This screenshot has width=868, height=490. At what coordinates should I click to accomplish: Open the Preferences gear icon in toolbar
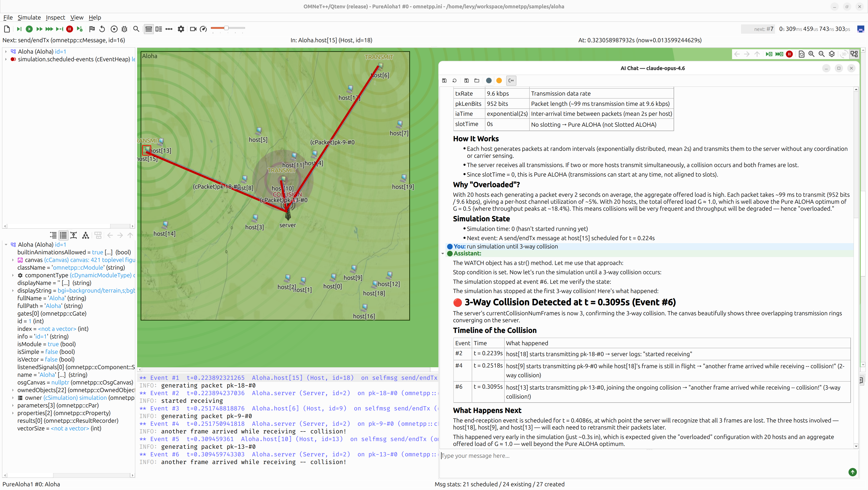pyautogui.click(x=181, y=29)
